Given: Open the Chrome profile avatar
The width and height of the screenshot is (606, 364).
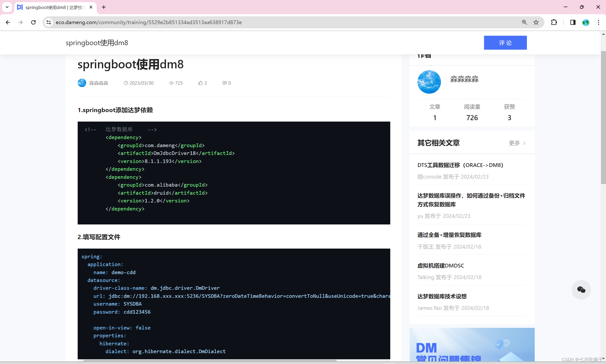Looking at the screenshot, I should (x=586, y=22).
